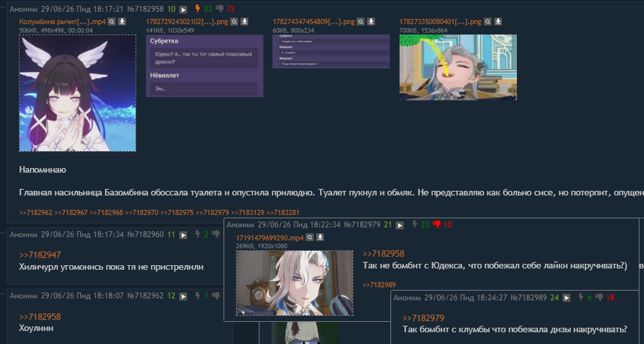This screenshot has width=644, height=344.
Task: Like post №7182960 with lightning icon
Action: [198, 235]
